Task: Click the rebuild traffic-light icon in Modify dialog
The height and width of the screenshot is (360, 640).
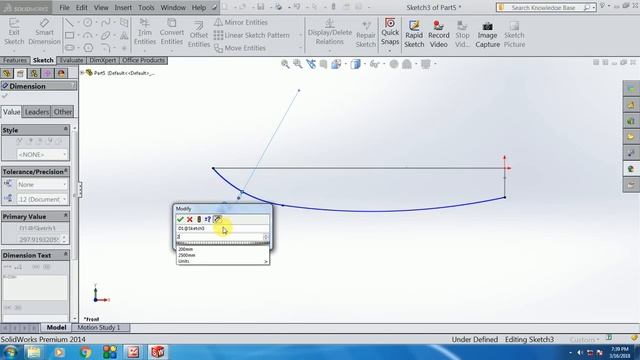Action: point(199,219)
